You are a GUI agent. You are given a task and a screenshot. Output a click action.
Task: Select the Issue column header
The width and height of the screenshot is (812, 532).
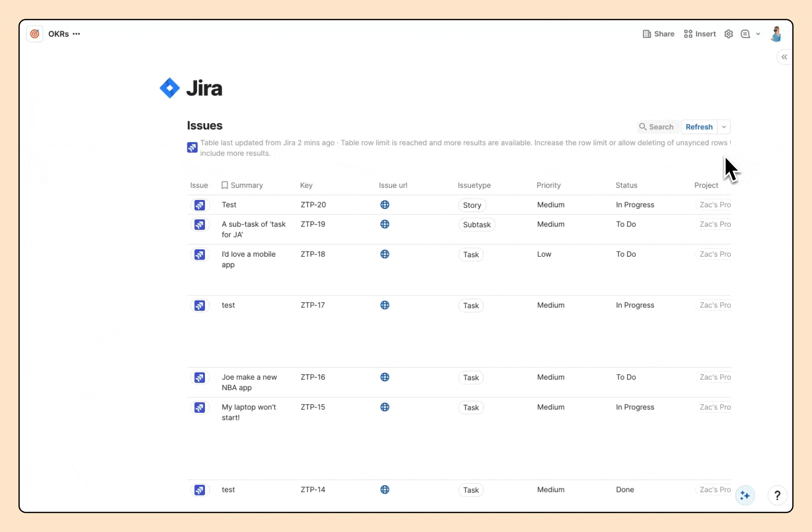[199, 185]
